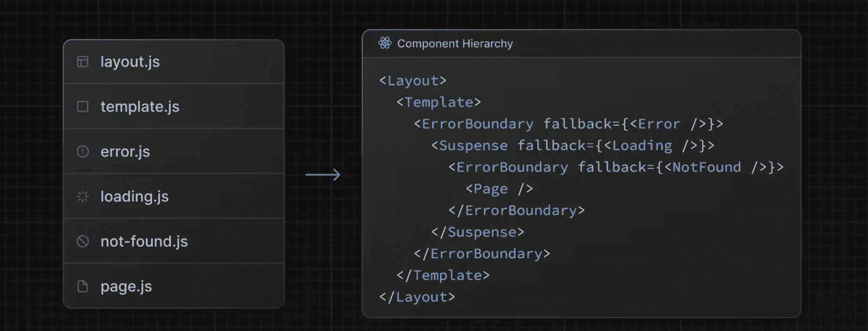Click the spinner icon beside loading.js

click(82, 197)
